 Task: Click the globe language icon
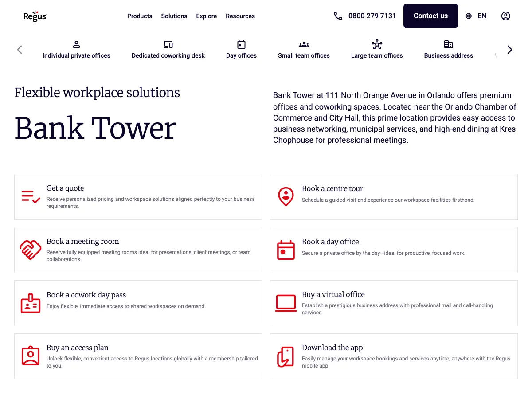coord(469,16)
